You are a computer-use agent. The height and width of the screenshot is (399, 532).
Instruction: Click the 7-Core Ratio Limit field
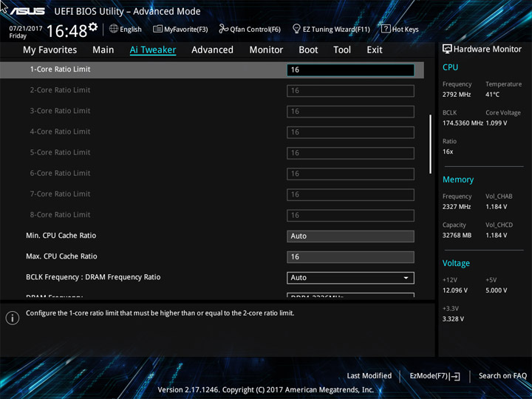pyautogui.click(x=350, y=194)
